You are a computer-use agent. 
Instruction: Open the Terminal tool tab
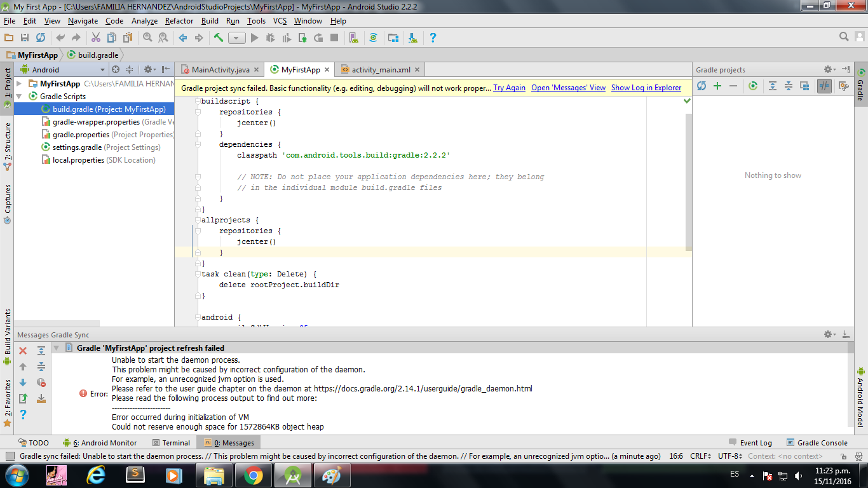171,443
